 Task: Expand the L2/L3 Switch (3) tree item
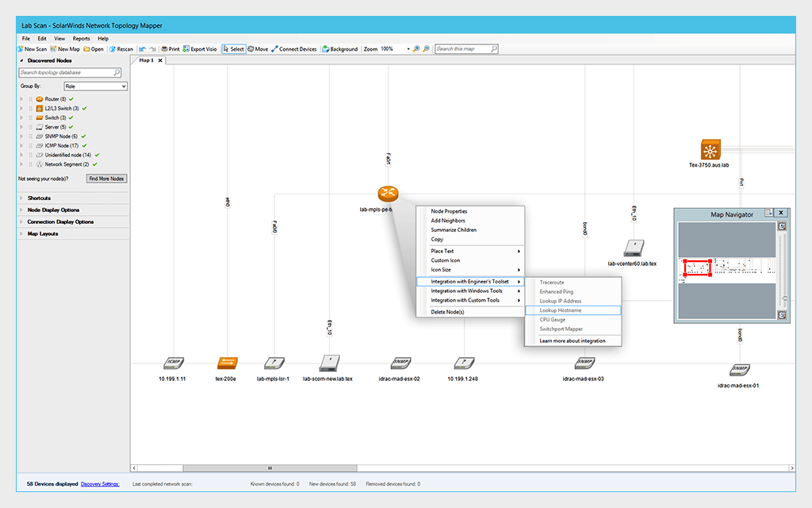point(21,109)
